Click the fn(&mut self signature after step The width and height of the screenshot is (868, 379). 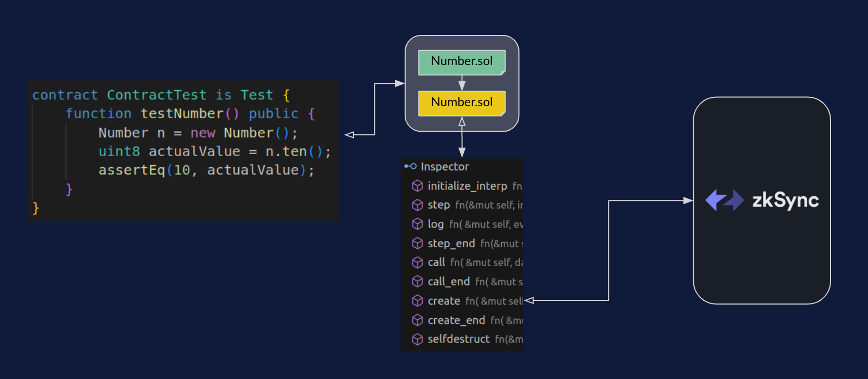pos(489,205)
